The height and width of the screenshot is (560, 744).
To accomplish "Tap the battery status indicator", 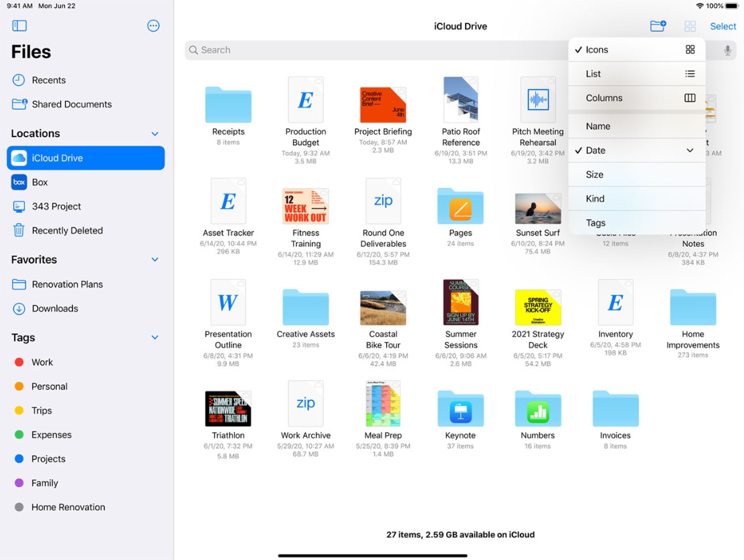I will (732, 6).
